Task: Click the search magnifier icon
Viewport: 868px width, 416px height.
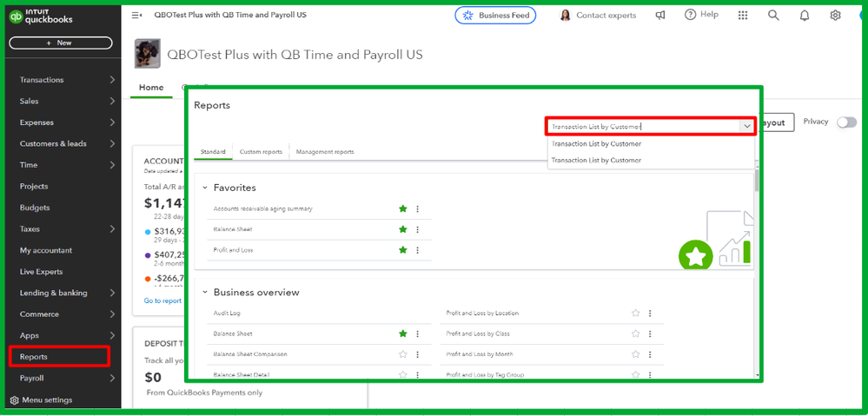Action: tap(773, 16)
